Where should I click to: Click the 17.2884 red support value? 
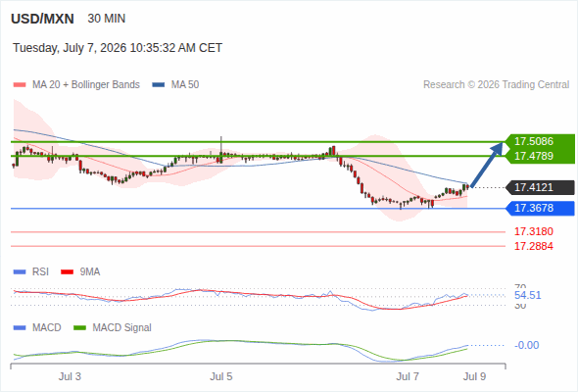[x=534, y=246]
